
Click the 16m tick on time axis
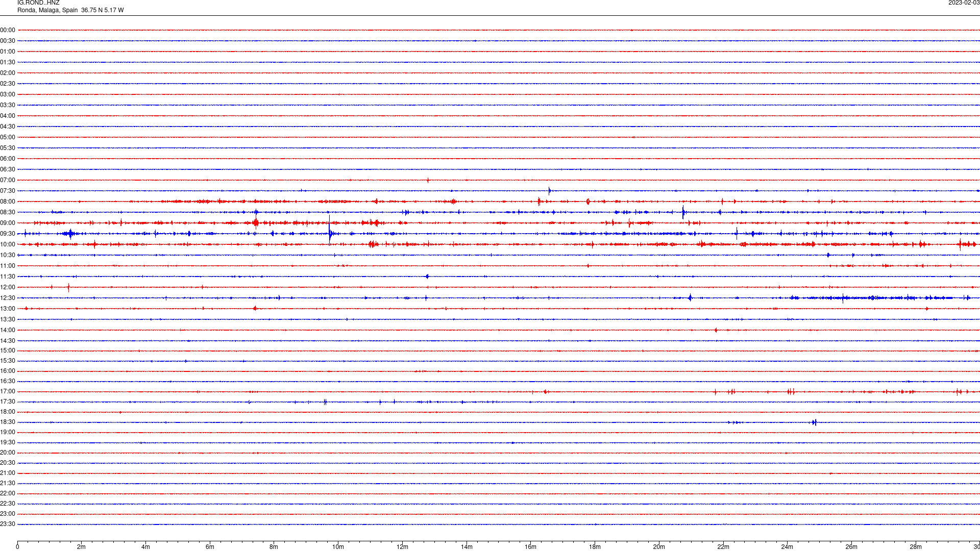(x=531, y=547)
